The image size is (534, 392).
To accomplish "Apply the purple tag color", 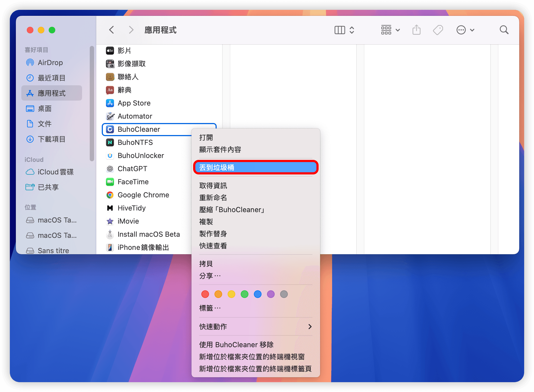I will [271, 294].
